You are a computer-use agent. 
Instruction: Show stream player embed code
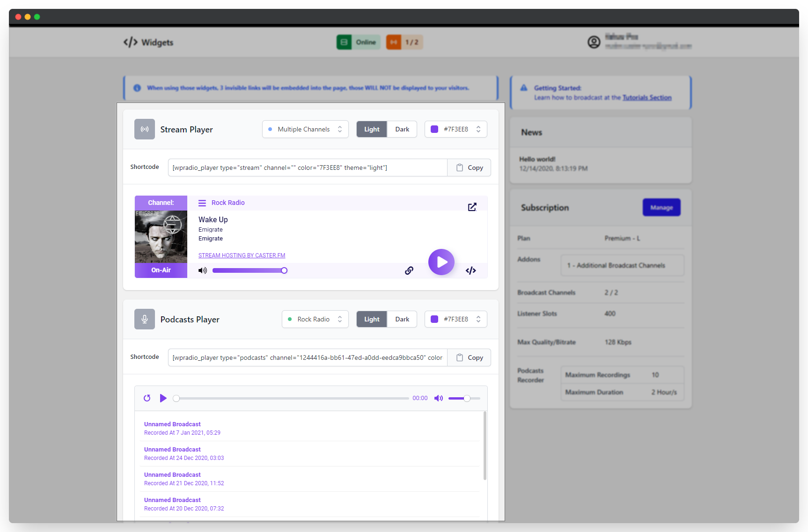(x=471, y=270)
